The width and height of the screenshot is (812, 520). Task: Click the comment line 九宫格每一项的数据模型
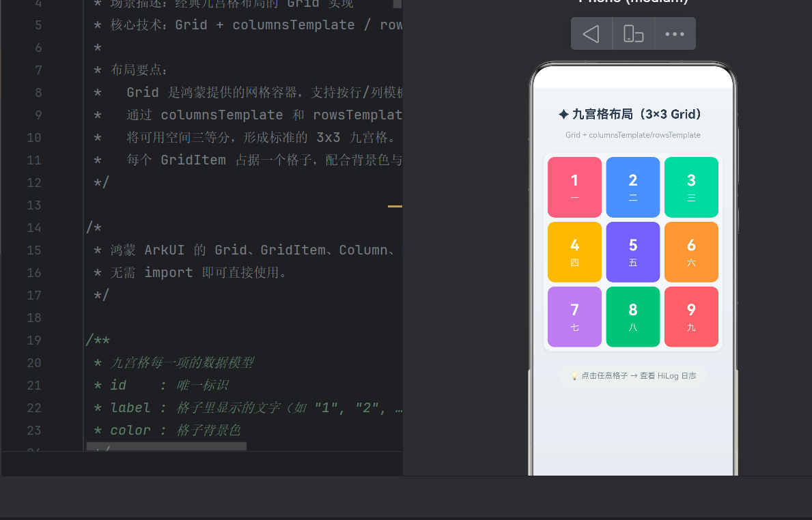174,363
